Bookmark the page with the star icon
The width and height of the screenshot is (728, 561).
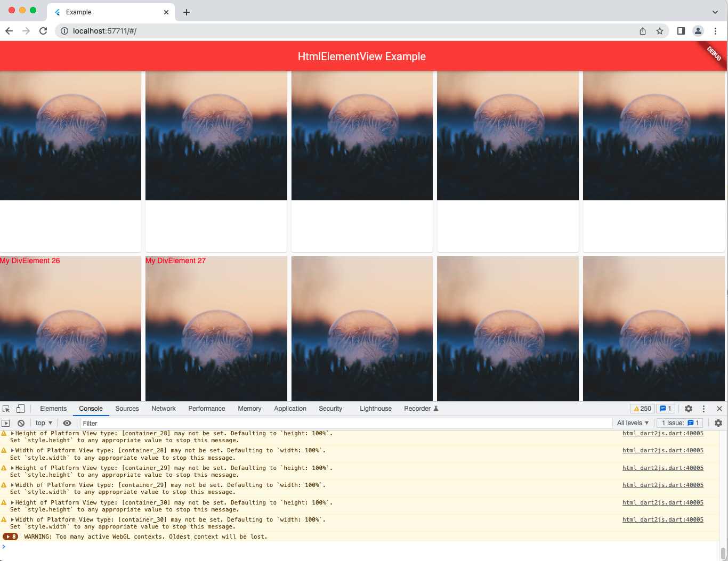(x=660, y=31)
